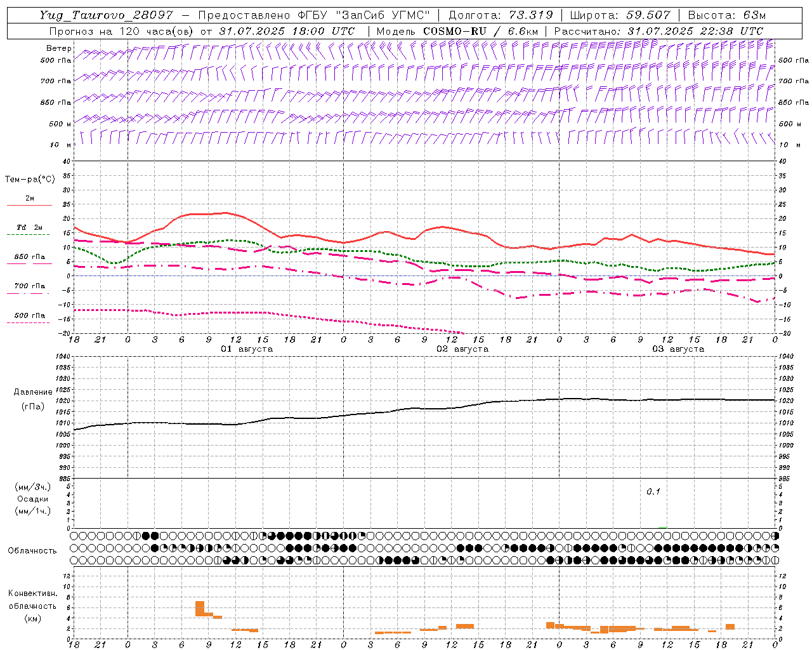The height and width of the screenshot is (650, 812).
Task: Click the dotted legend line under 500 гПа
Action: pyautogui.click(x=29, y=323)
